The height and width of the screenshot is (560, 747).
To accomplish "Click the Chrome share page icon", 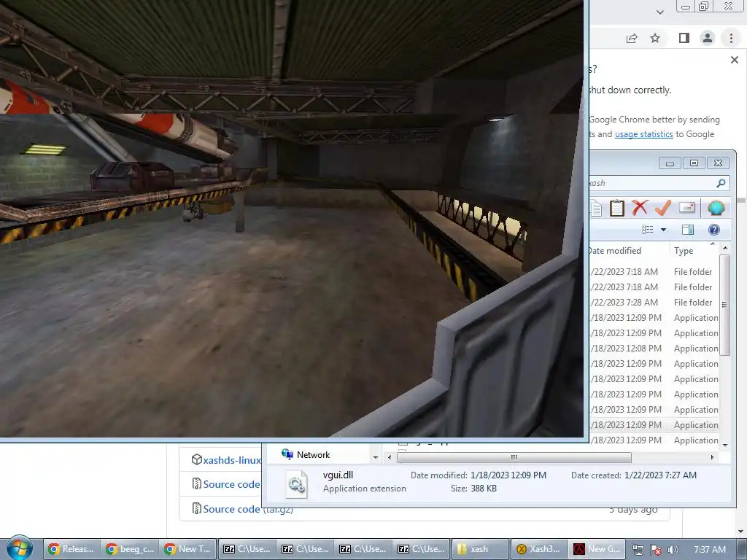I will coord(632,38).
